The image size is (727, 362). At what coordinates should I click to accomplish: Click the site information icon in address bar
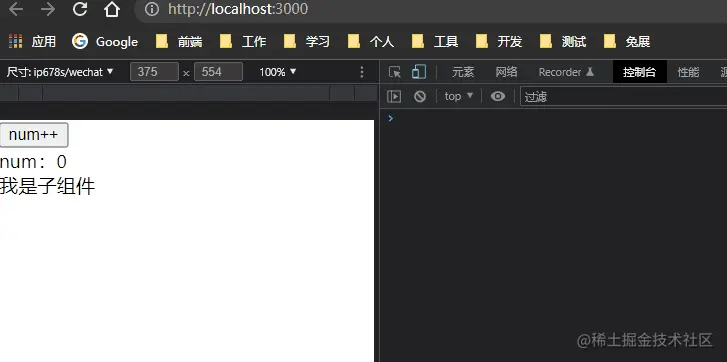pos(152,9)
